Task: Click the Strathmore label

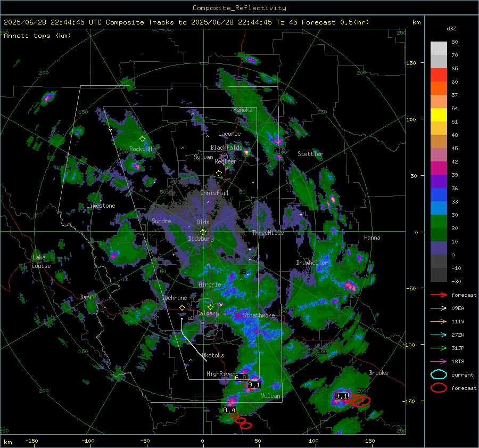Action: 259,315
